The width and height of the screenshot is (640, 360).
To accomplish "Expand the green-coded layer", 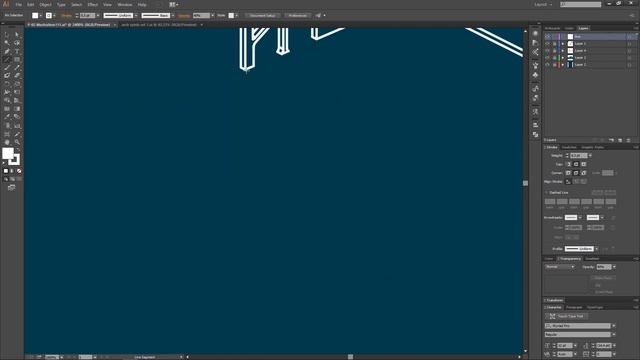I will pos(562,58).
